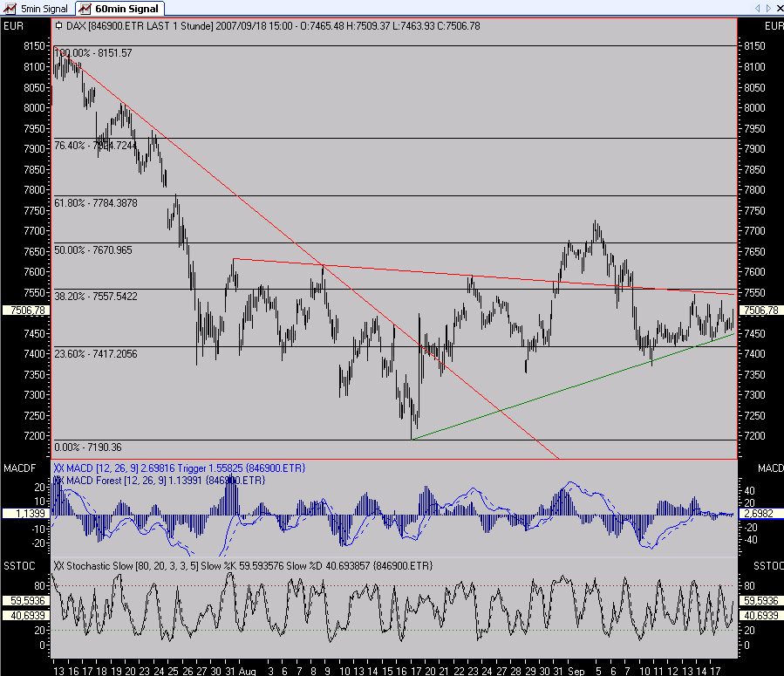Click the chart icon on 60min Signal tab
This screenshot has width=784, height=676.
(85, 9)
